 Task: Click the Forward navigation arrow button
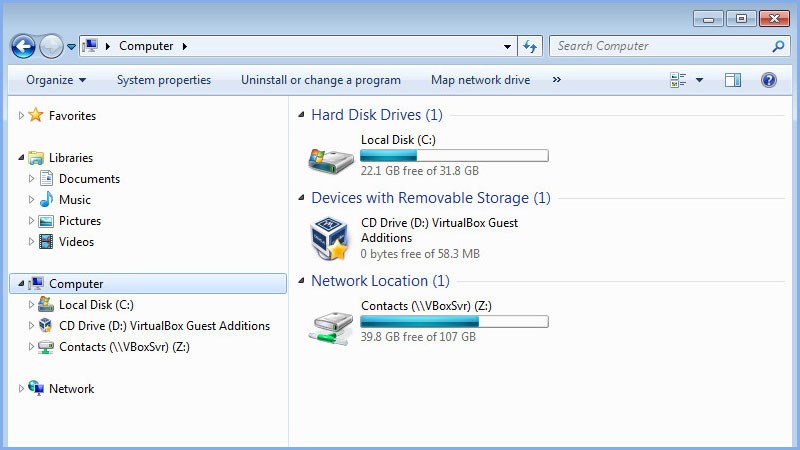click(51, 46)
